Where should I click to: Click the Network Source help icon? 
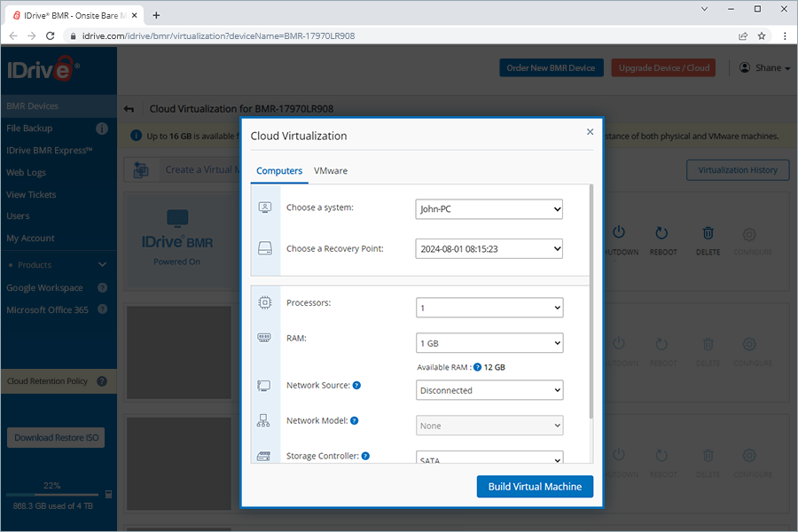point(356,386)
